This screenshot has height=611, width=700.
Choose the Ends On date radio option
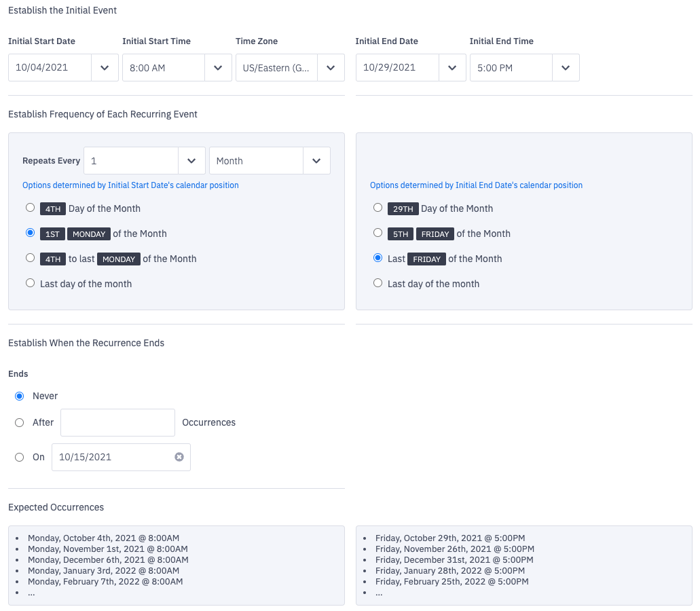click(x=20, y=457)
